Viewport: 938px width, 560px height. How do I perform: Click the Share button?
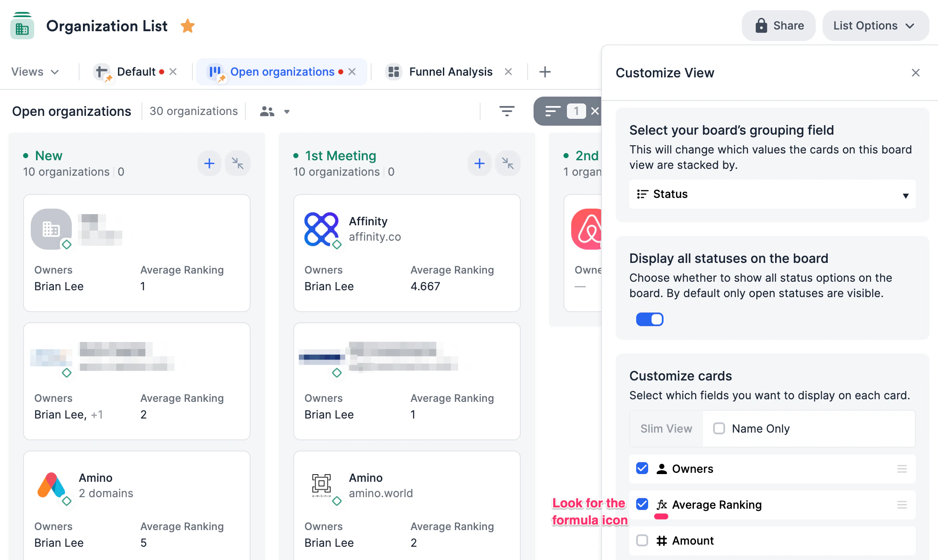click(779, 26)
